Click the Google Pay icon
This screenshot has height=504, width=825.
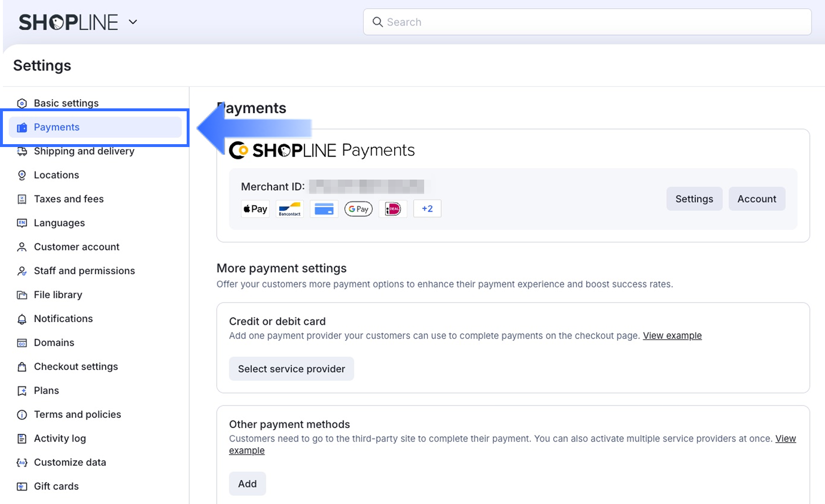(358, 209)
